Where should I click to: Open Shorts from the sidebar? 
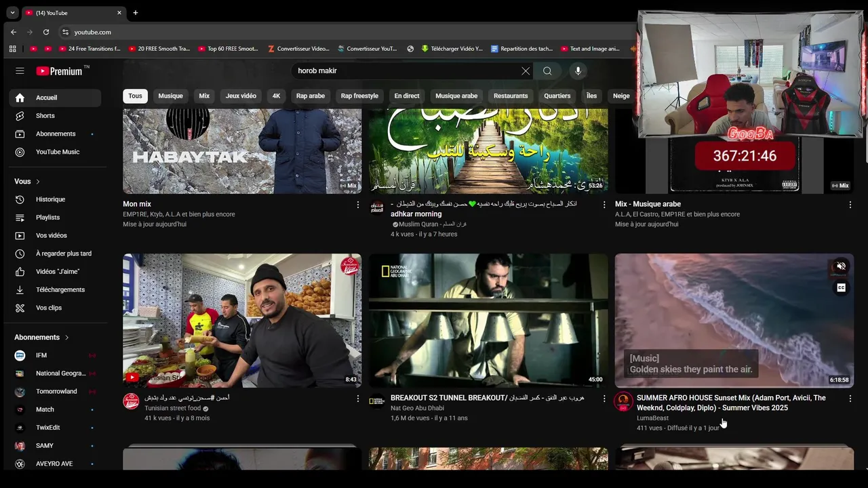(55, 116)
